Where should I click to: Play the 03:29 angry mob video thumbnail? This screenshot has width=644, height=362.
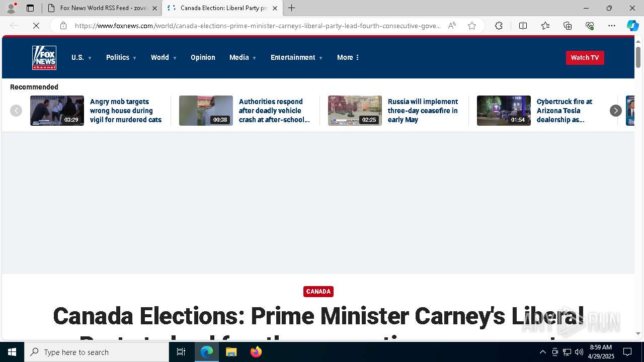(x=57, y=111)
